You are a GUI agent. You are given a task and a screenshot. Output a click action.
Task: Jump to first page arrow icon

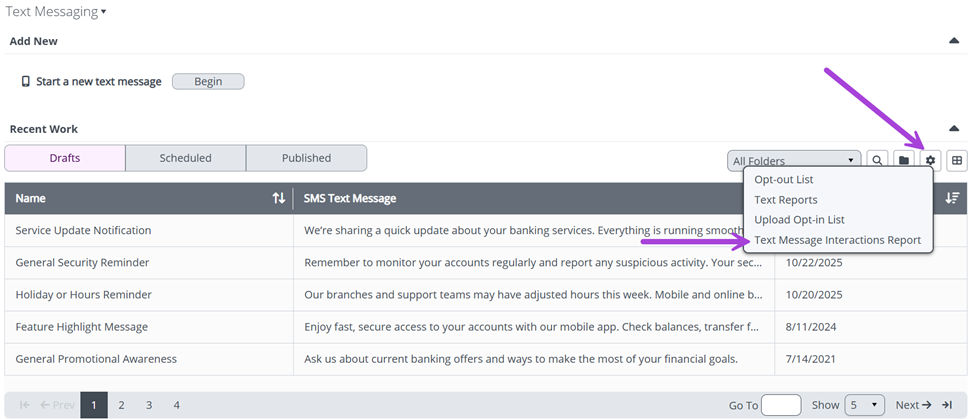click(24, 405)
